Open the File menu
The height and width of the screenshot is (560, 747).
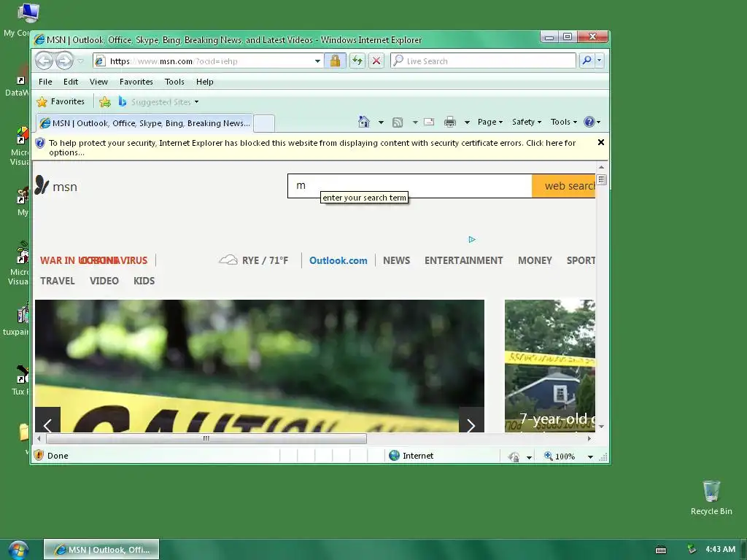45,82
